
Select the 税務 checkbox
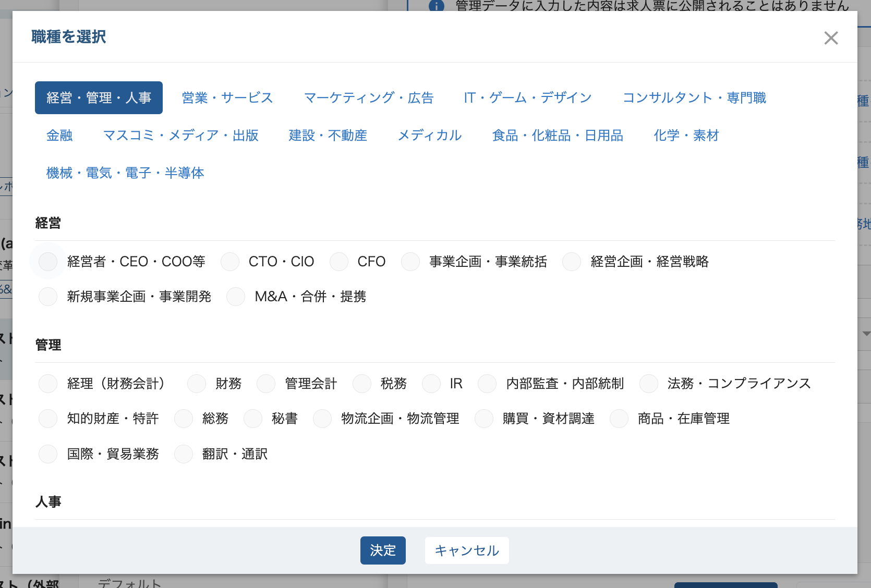362,384
